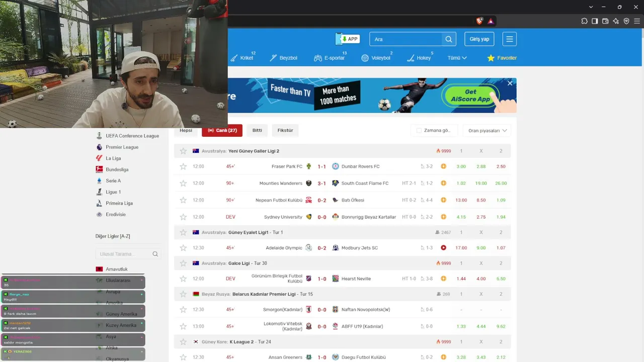Open Ligue 1 league link
Image resolution: width=644 pixels, height=362 pixels.
(x=113, y=192)
